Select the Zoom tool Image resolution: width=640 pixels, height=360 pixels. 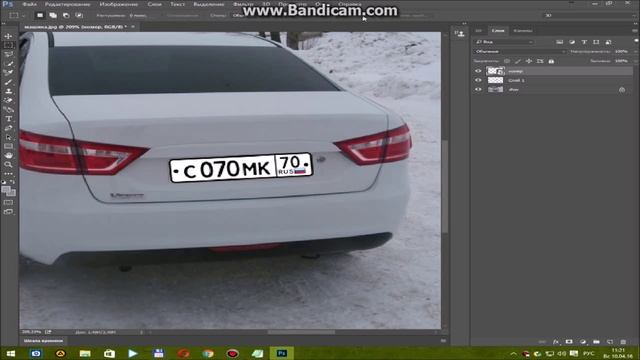pyautogui.click(x=8, y=164)
